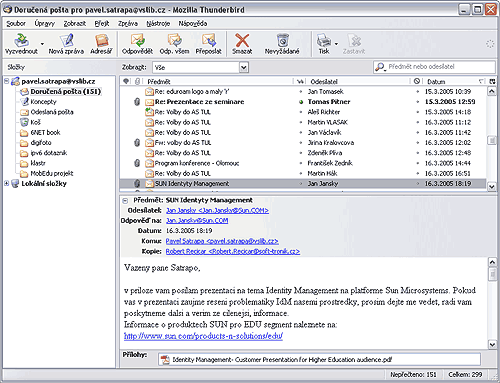Select the Odeslaná pošta folder
Screen dimensions: 500x383
(47, 112)
